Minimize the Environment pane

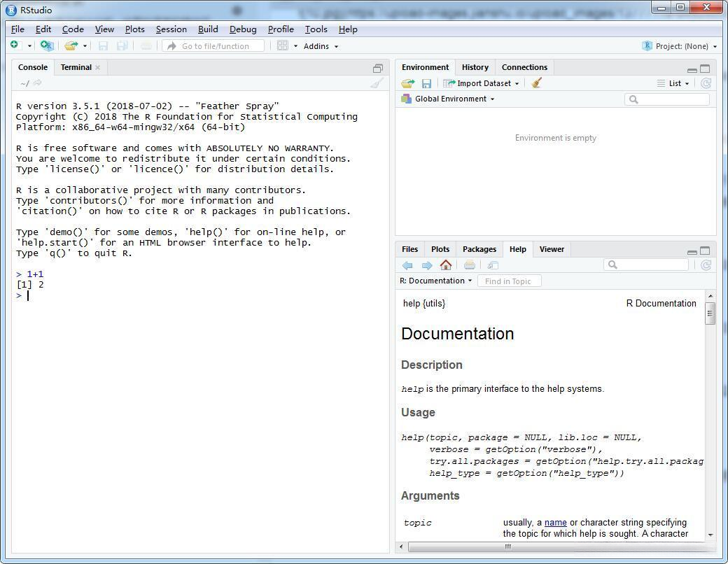692,70
